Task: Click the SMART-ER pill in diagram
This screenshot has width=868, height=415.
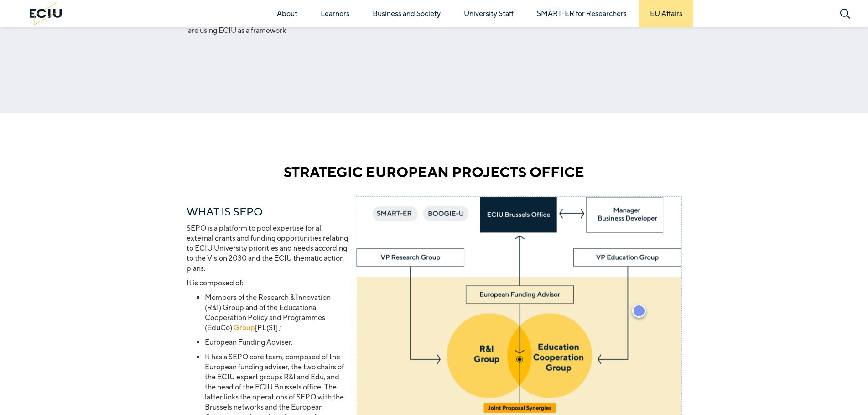Action: (395, 214)
